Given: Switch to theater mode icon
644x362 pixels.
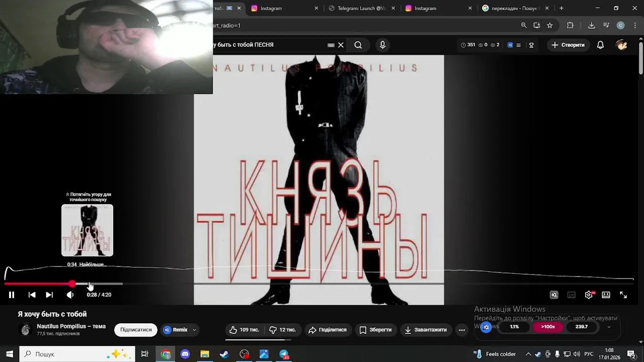Looking at the screenshot, I should (x=606, y=295).
